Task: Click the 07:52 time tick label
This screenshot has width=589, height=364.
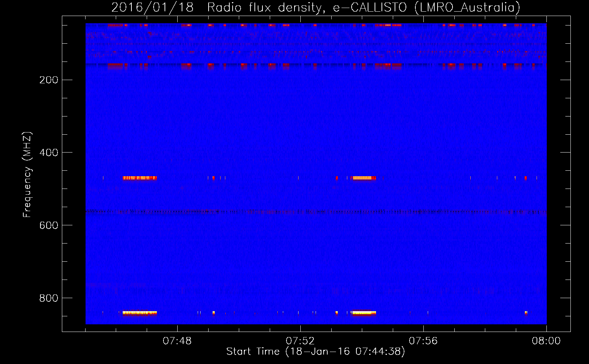Action: (300, 341)
